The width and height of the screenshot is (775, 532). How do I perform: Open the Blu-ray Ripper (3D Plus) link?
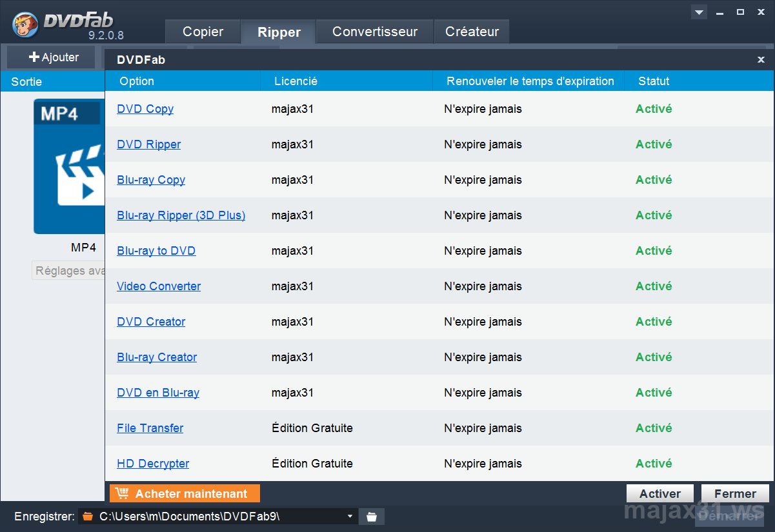181,215
